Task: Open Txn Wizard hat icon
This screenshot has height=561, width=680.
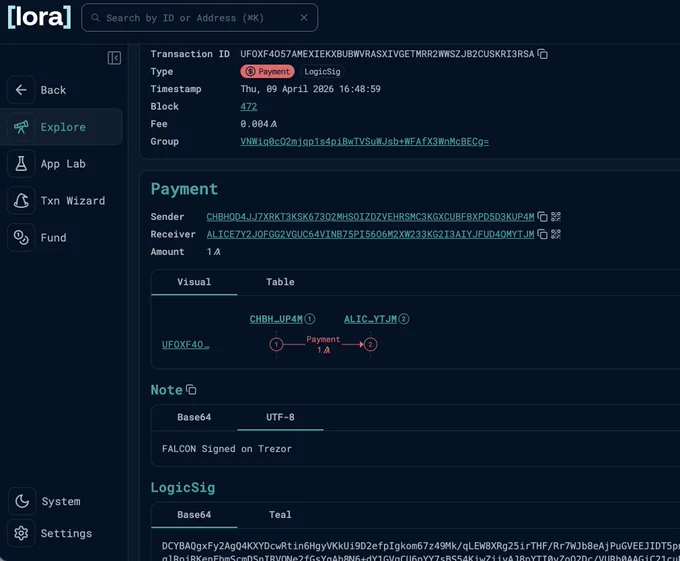Action: click(x=21, y=200)
